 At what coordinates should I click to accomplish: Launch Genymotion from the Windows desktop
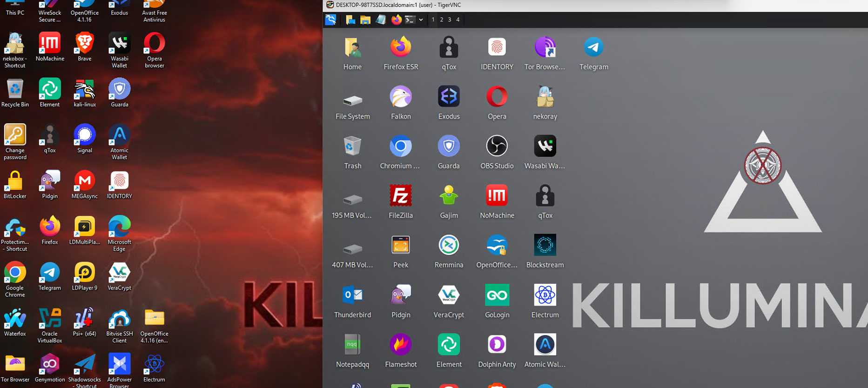pyautogui.click(x=50, y=368)
